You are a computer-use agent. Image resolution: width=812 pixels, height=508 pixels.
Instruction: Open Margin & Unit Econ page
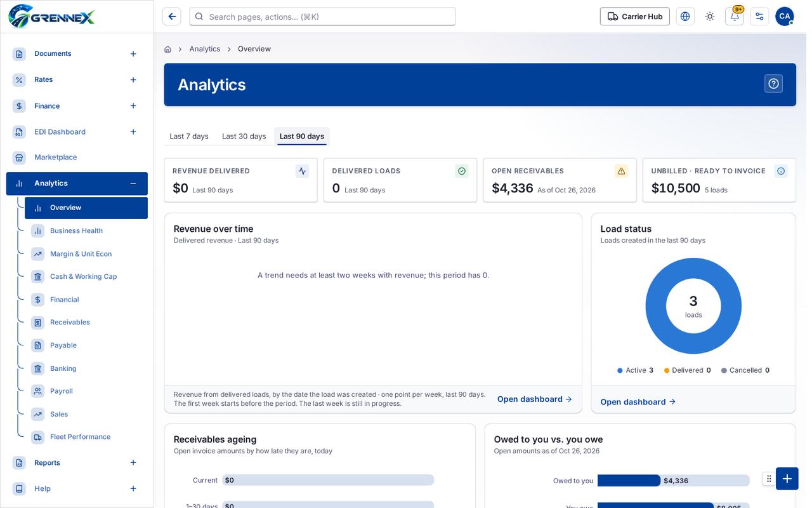86,254
